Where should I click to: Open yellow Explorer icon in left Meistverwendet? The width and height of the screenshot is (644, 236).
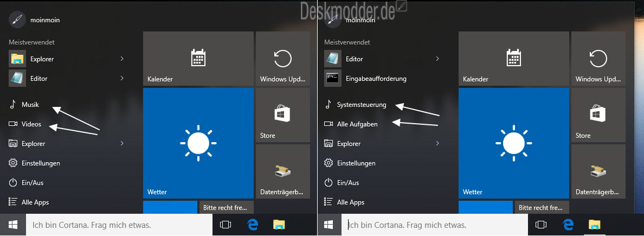(17, 59)
